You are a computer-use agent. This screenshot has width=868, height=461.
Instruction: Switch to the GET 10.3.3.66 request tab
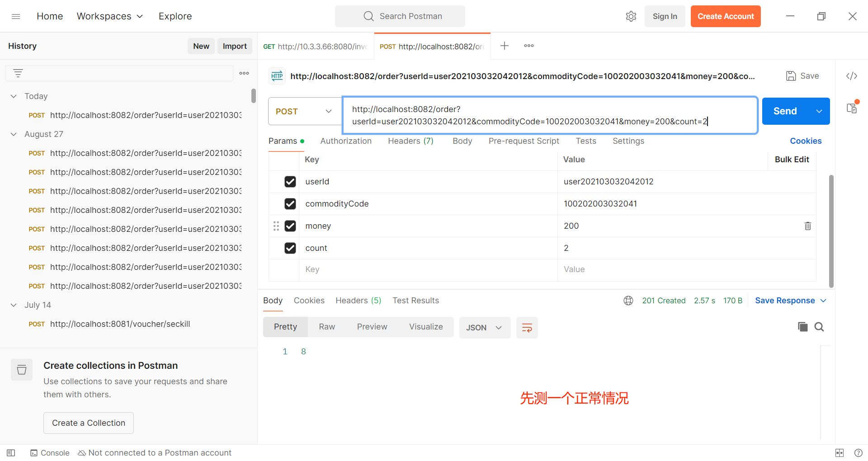[316, 46]
